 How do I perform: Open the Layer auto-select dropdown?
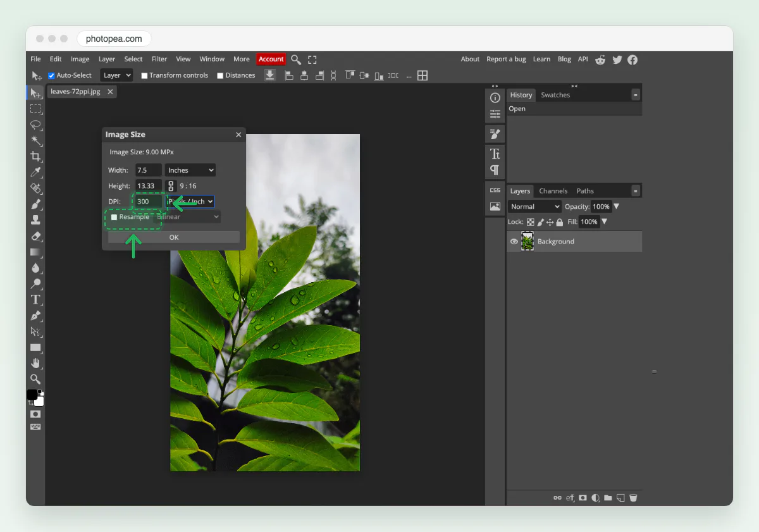coord(117,75)
